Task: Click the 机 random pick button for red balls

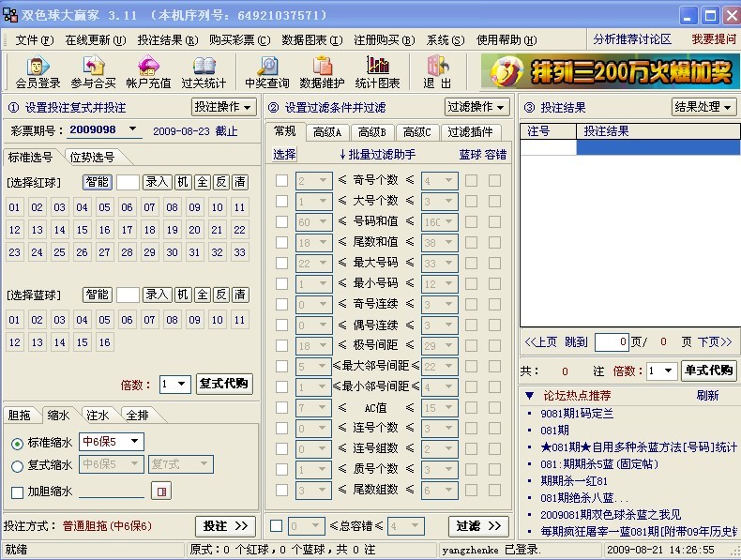Action: [183, 182]
